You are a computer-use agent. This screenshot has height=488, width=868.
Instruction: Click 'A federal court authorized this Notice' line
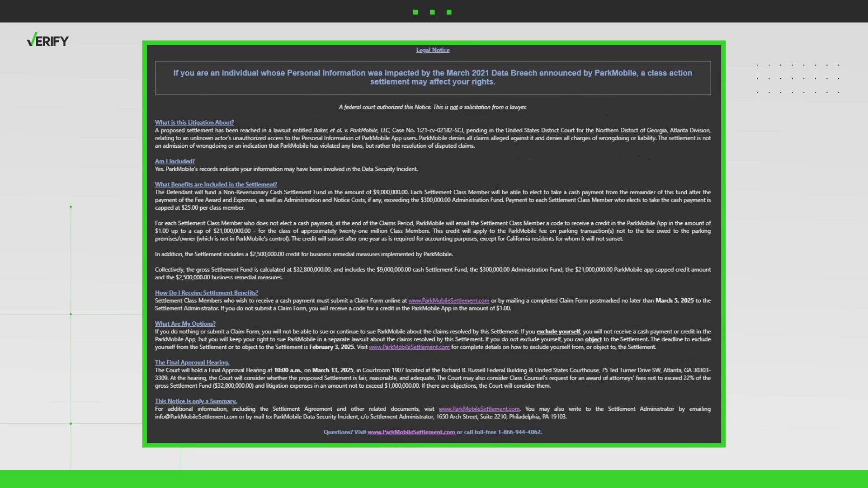click(433, 107)
